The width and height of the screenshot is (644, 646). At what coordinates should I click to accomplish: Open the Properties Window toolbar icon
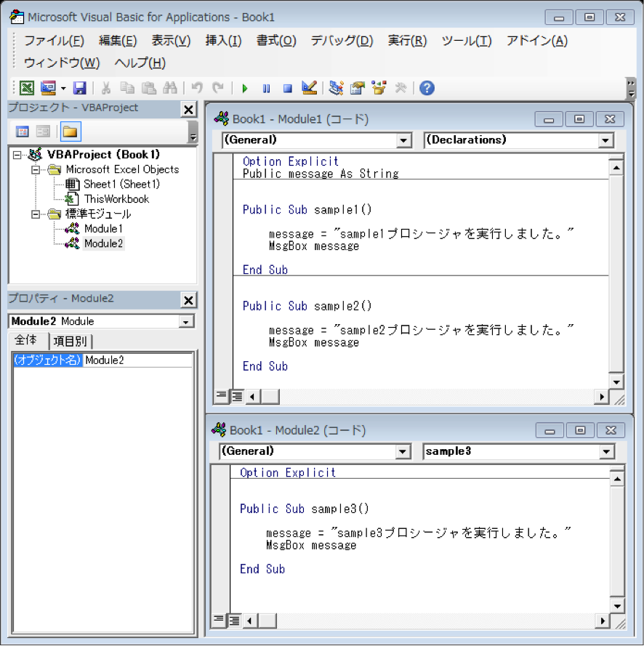(357, 88)
